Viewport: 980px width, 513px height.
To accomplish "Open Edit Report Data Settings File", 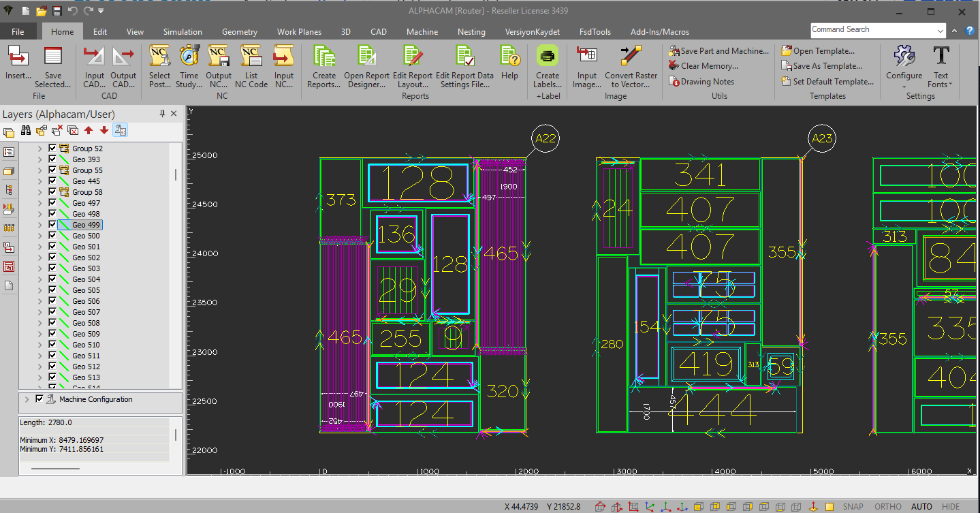I will (x=464, y=57).
